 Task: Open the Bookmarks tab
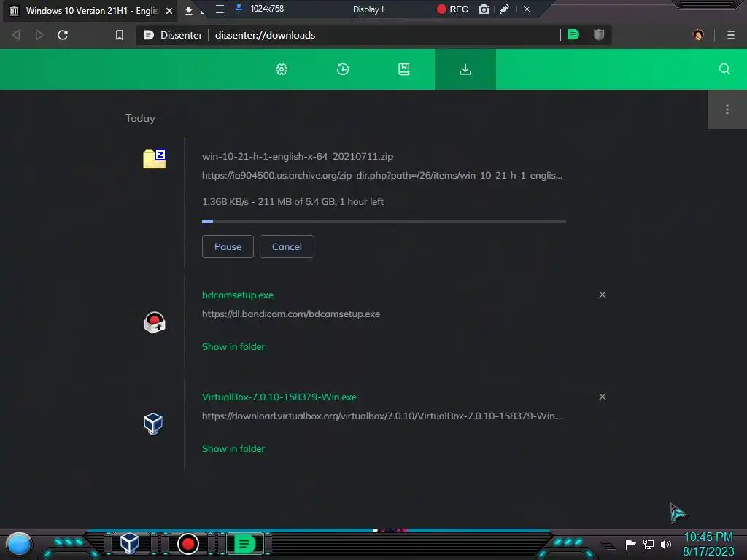pos(404,69)
